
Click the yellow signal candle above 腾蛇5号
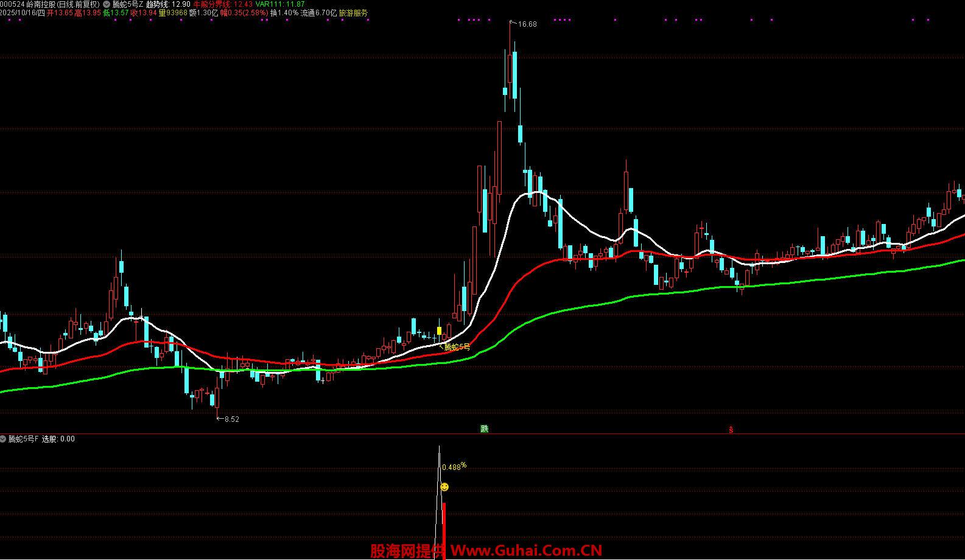[x=439, y=331]
